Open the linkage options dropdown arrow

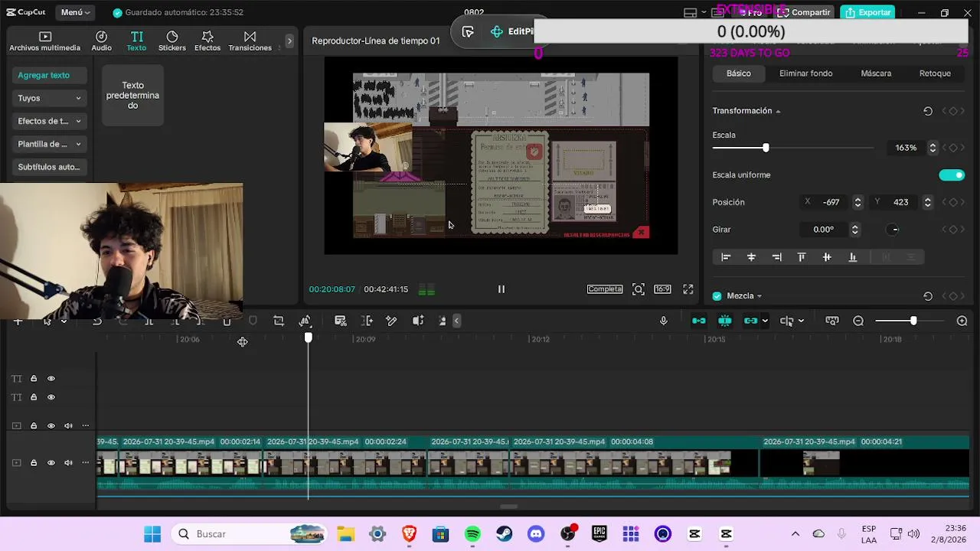point(765,321)
